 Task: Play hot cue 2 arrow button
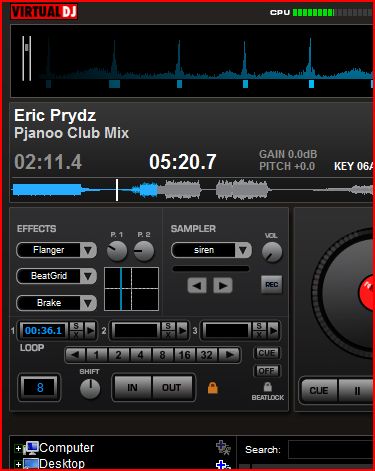click(x=182, y=330)
